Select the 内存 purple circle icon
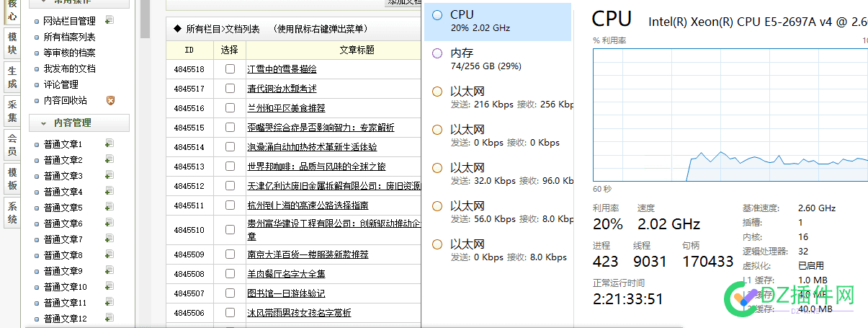The width and height of the screenshot is (868, 328). (x=437, y=53)
